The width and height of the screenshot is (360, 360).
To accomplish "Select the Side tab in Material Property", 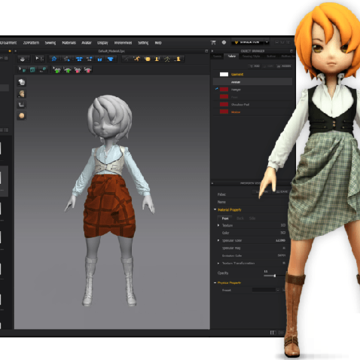I will pyautogui.click(x=252, y=218).
